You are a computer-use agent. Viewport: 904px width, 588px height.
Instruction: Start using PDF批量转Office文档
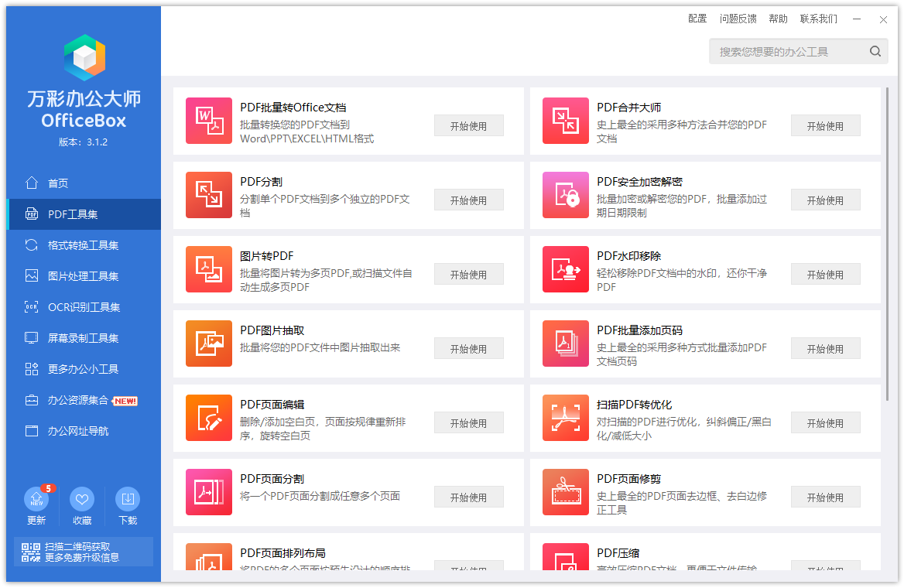(x=469, y=125)
